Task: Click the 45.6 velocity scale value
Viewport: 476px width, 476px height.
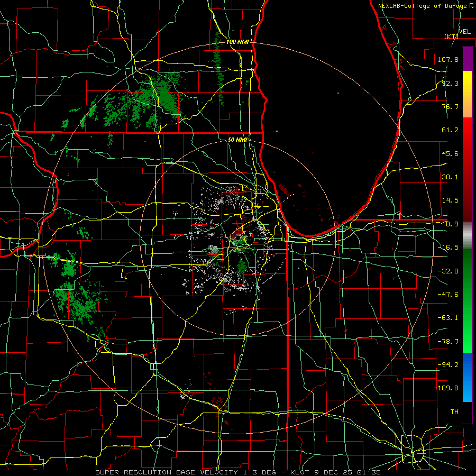Action: 450,153
